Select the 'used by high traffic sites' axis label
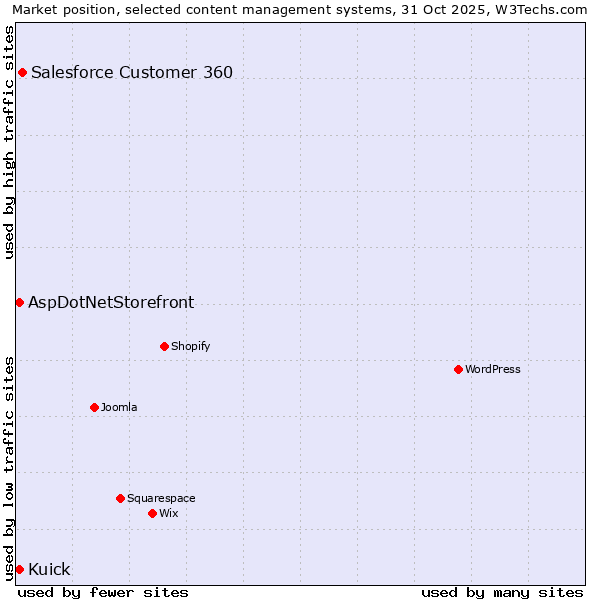The image size is (600, 600). pos(9,142)
